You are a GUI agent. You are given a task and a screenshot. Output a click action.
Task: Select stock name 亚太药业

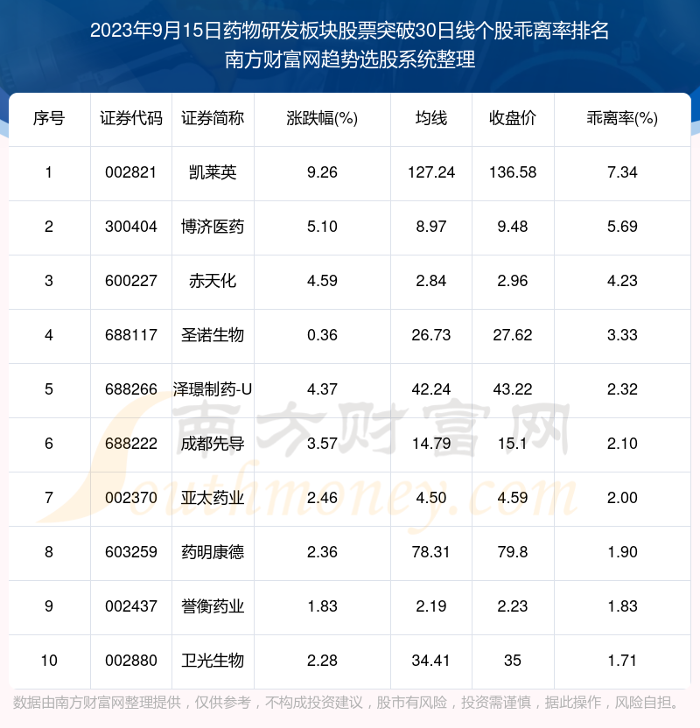pos(213,498)
